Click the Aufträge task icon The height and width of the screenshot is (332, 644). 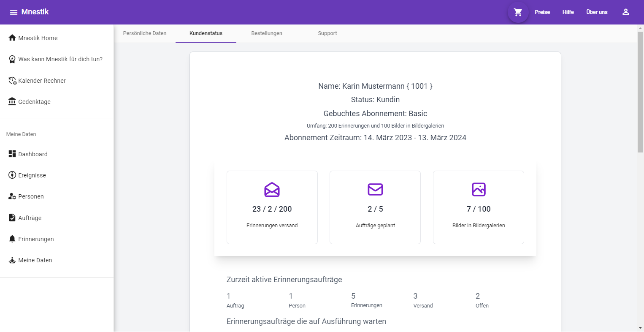coord(12,218)
